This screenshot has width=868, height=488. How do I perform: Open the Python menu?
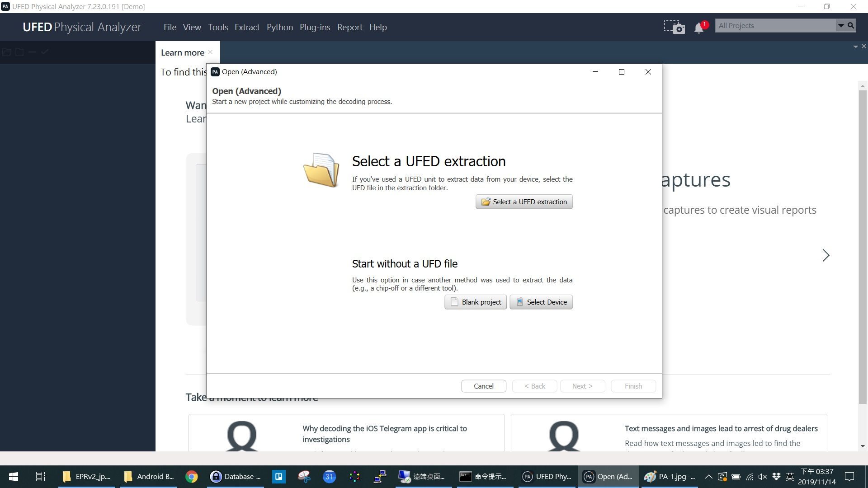(x=279, y=27)
